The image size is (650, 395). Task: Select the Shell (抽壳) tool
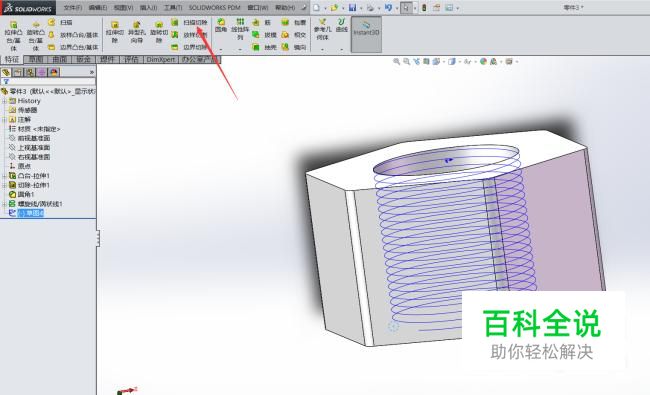pos(263,47)
